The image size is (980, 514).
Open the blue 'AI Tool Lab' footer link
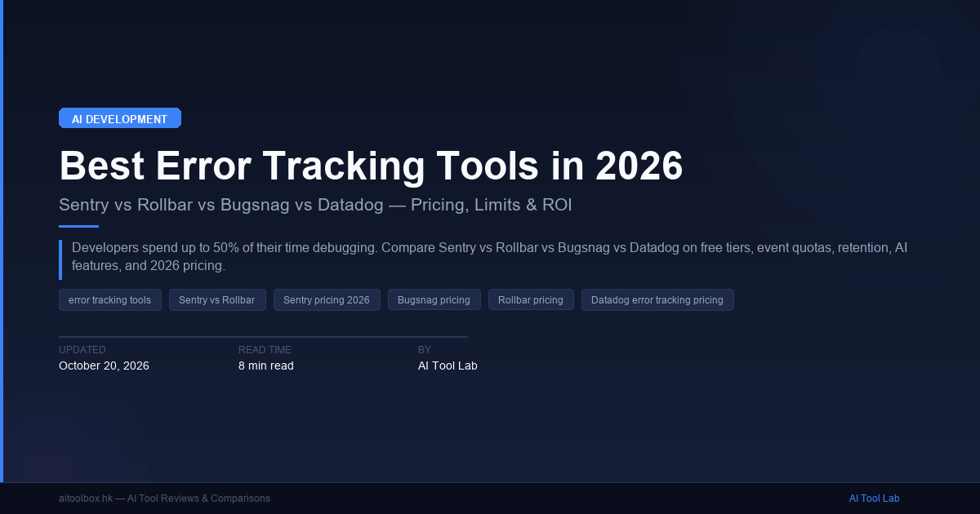tap(874, 498)
